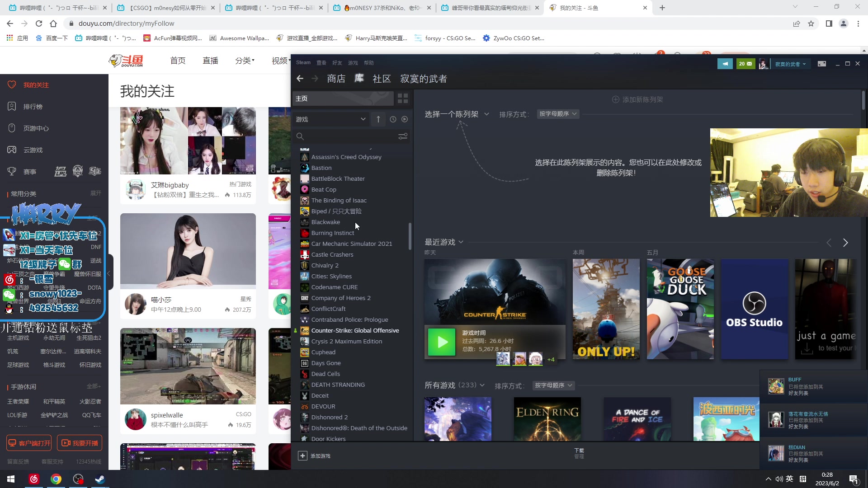The width and height of the screenshot is (868, 488).
Task: Switch library to grid view icon
Action: pos(403,99)
